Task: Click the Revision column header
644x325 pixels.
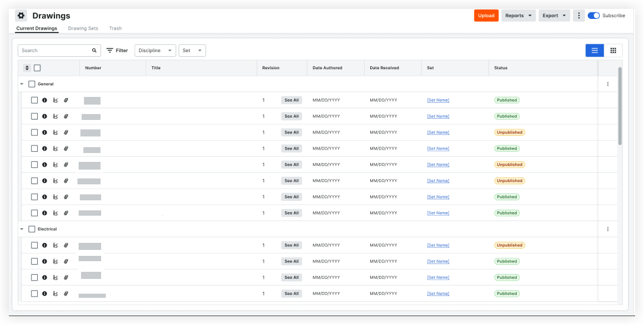Action: click(271, 68)
